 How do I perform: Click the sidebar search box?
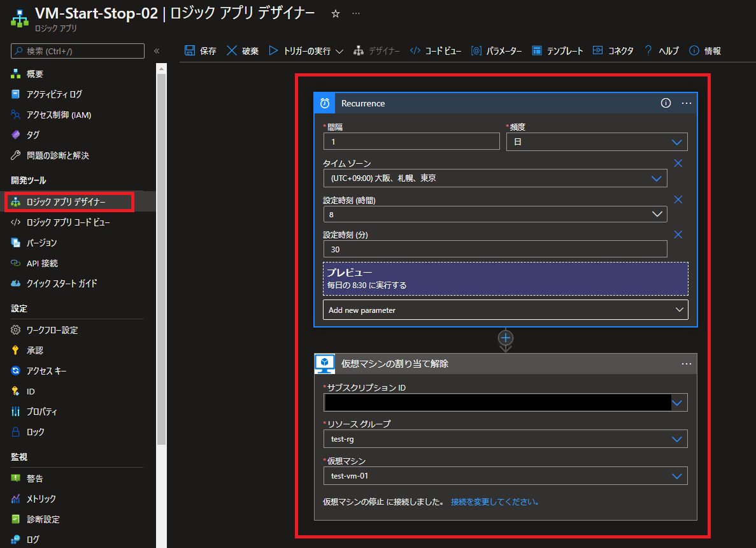click(x=78, y=51)
